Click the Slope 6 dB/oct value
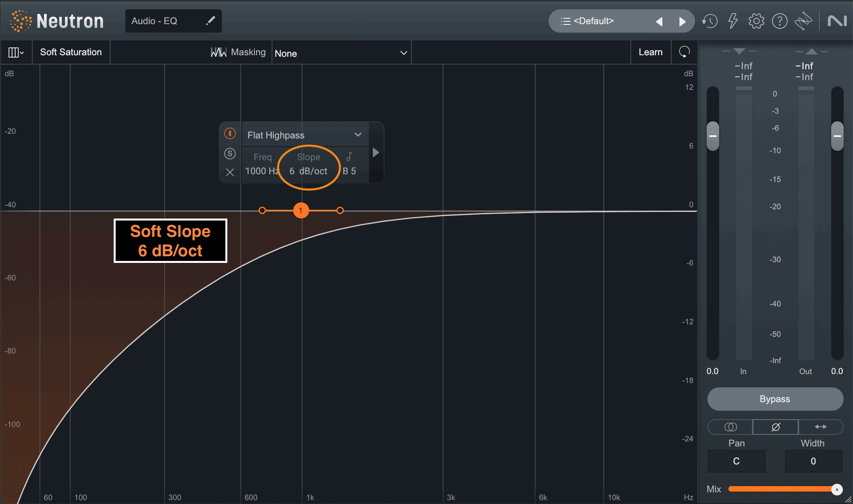This screenshot has height=504, width=853. (308, 171)
